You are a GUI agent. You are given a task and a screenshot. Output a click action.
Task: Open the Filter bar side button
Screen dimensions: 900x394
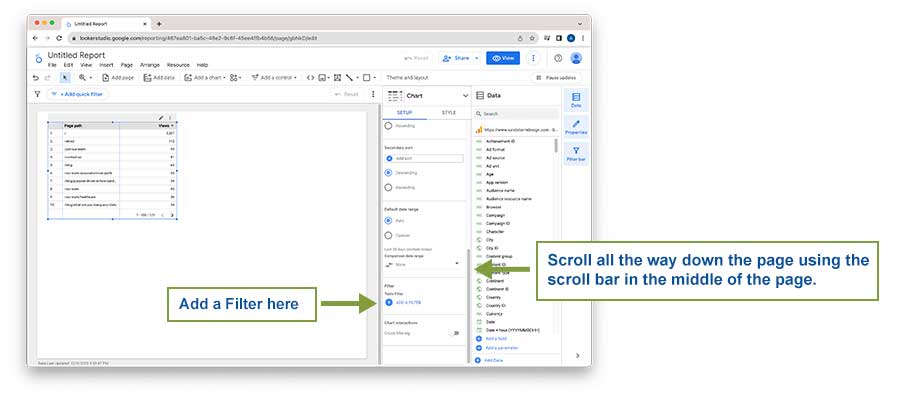576,153
